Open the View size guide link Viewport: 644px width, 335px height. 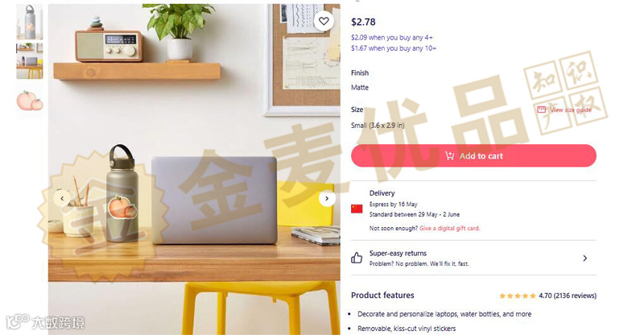571,110
